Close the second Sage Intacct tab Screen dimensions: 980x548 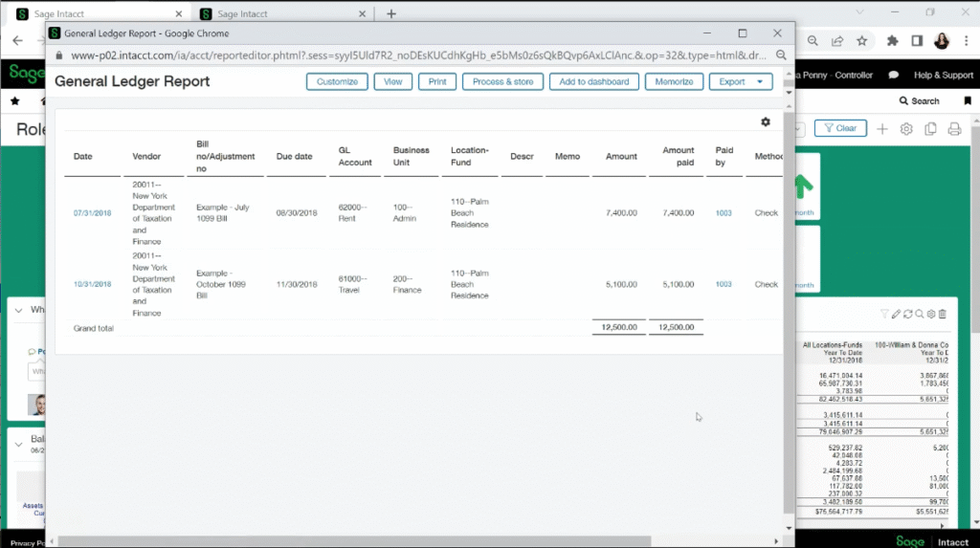coord(362,13)
